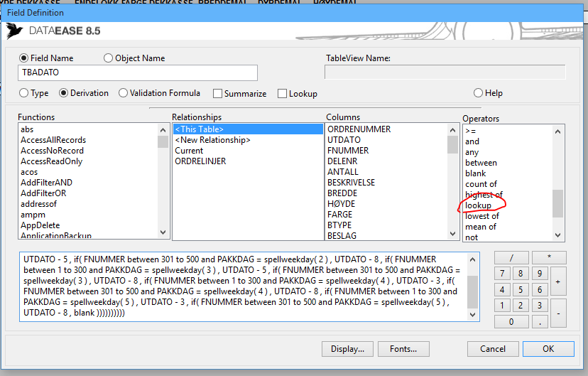Image resolution: width=588 pixels, height=376 pixels.
Task: Click the TBADATO field name input
Action: pyautogui.click(x=138, y=72)
